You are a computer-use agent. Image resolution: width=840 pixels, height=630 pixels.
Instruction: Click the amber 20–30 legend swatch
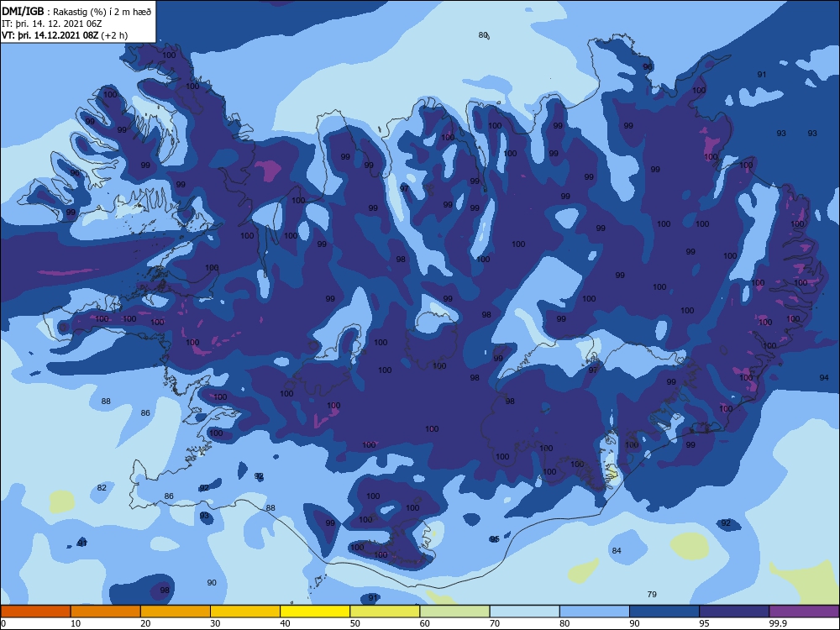tap(176, 612)
